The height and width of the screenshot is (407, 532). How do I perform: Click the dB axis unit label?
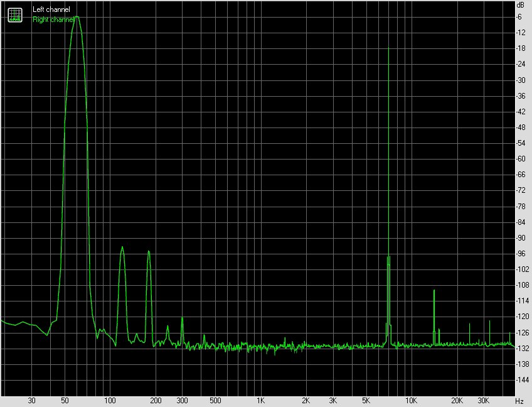(521, 5)
